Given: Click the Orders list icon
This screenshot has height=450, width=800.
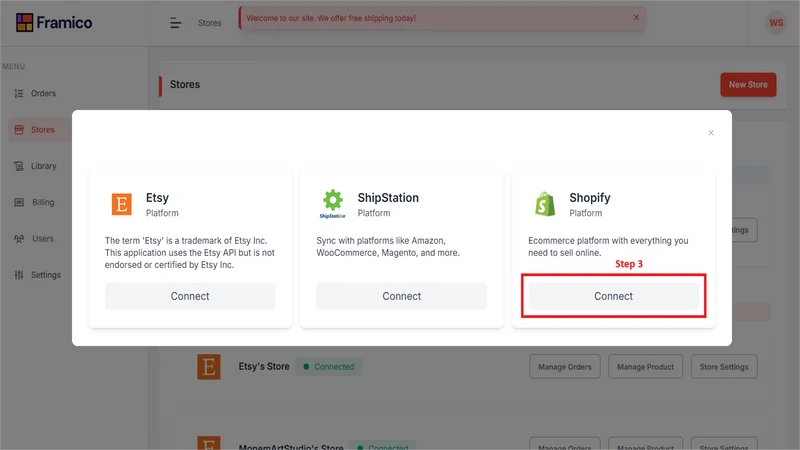Looking at the screenshot, I should (19, 93).
